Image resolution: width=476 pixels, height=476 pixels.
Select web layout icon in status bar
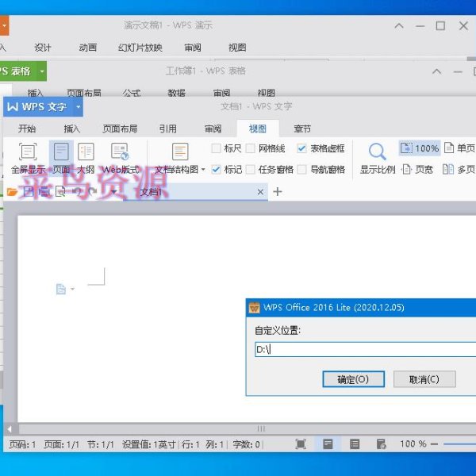(x=381, y=444)
